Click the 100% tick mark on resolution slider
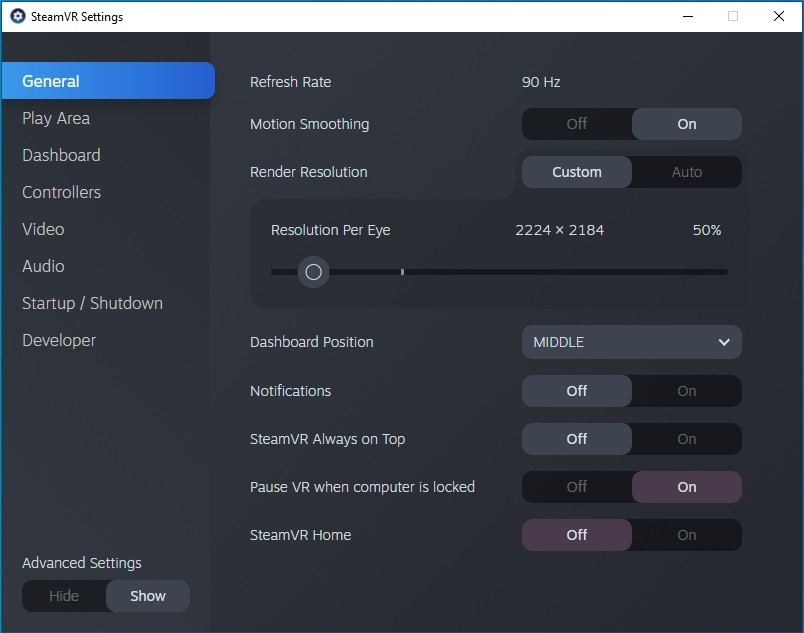The width and height of the screenshot is (804, 633). tap(403, 272)
